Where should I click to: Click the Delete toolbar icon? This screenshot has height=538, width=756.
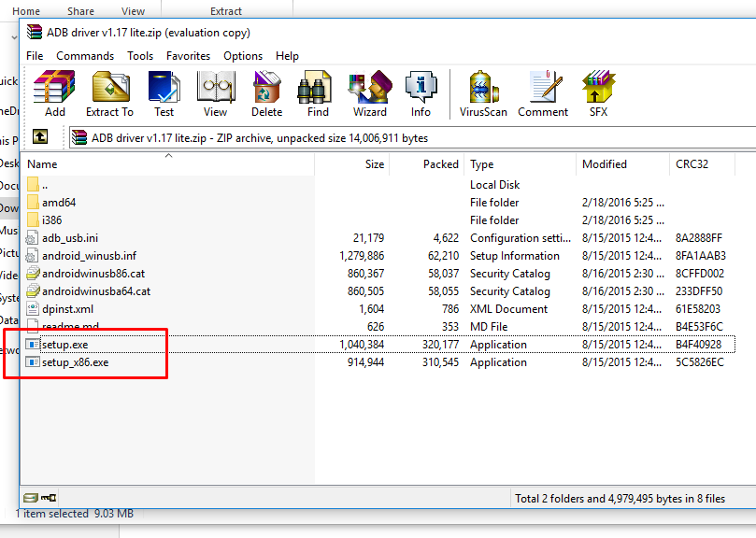point(266,93)
